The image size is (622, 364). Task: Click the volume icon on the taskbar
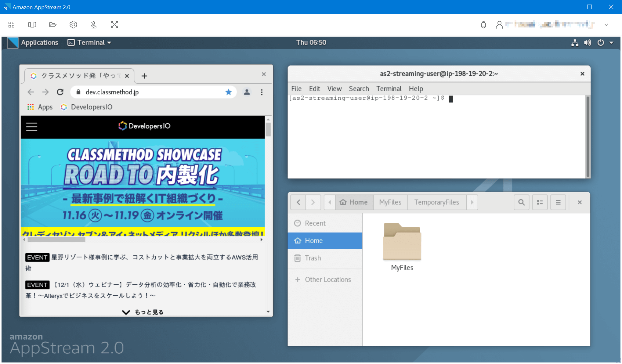[588, 43]
